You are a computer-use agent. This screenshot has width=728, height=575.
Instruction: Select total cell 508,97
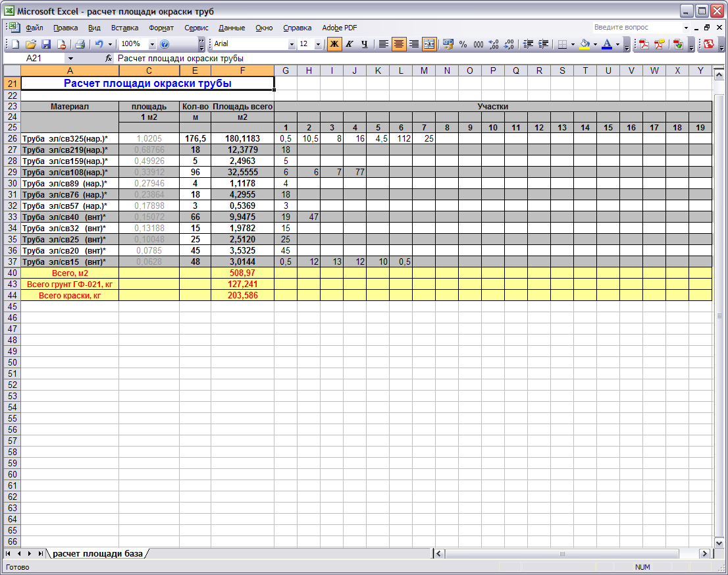coord(242,273)
